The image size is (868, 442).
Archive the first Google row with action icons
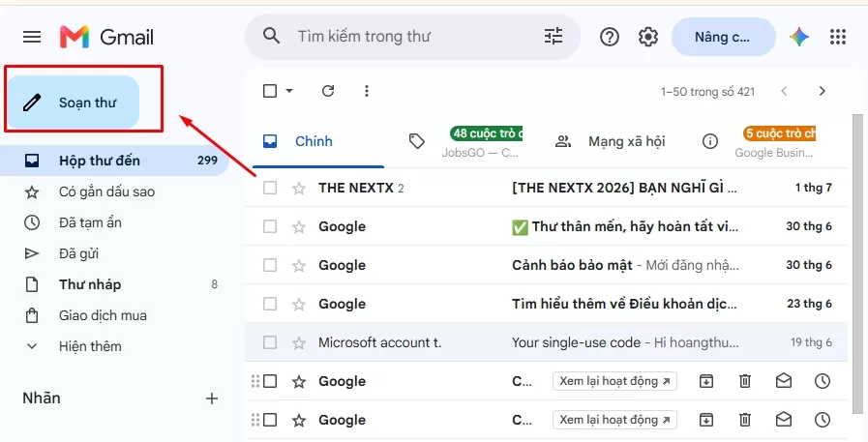(x=705, y=381)
